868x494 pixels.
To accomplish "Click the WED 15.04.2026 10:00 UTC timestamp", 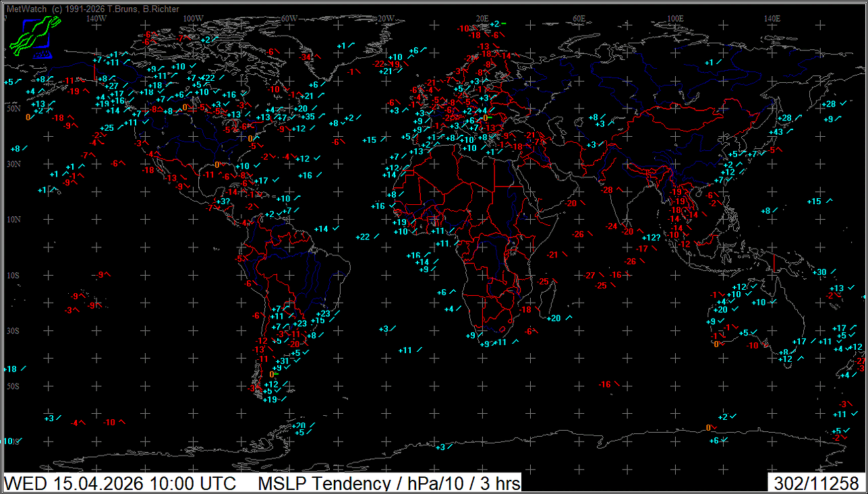I will point(121,483).
